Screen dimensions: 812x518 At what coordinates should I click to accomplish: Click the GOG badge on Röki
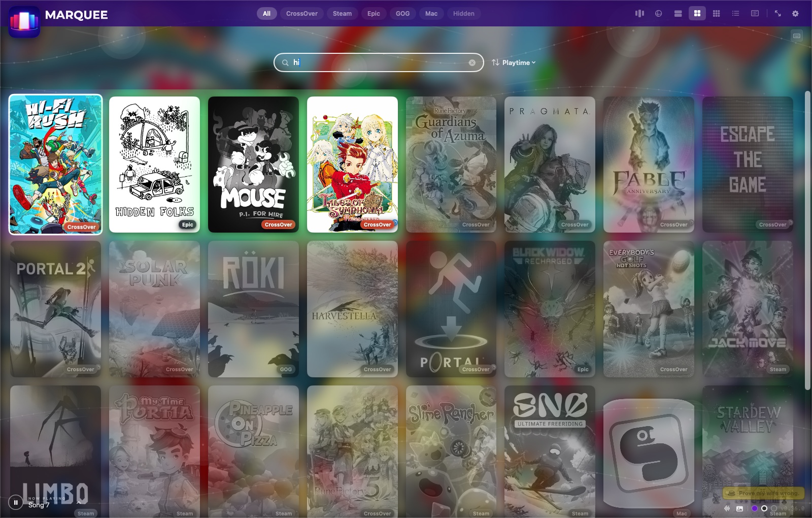tap(286, 369)
